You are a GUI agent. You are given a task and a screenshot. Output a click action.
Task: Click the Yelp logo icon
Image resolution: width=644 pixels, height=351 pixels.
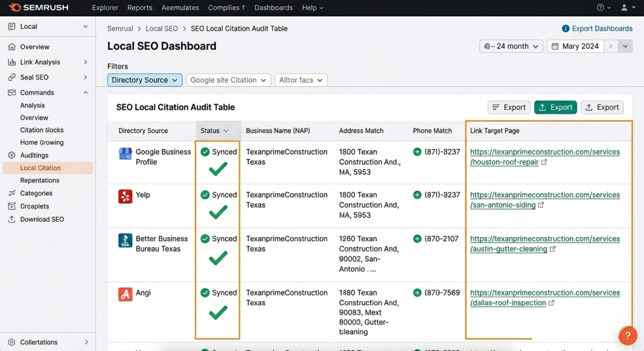[126, 197]
